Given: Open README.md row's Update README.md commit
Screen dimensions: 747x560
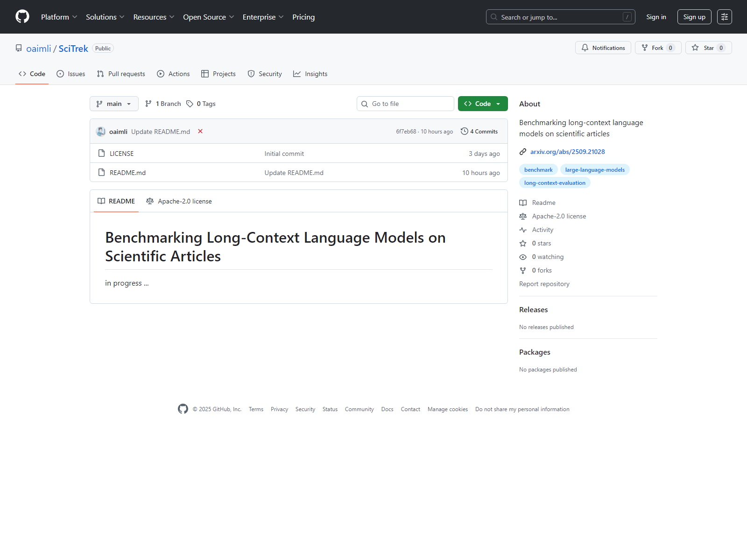Looking at the screenshot, I should point(294,173).
